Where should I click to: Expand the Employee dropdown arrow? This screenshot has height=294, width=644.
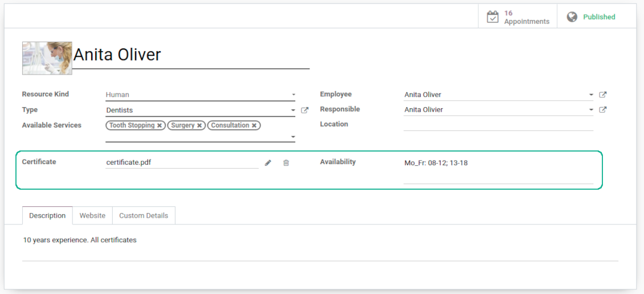[591, 95]
